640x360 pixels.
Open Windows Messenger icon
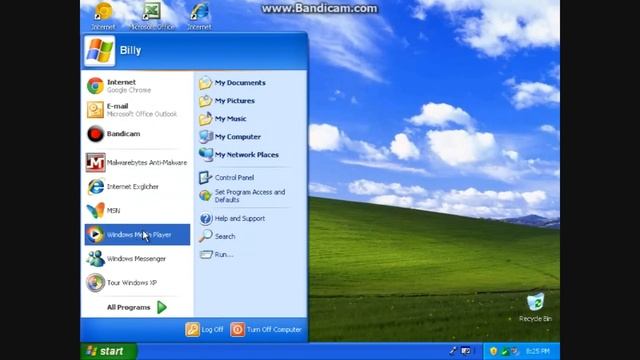point(95,259)
